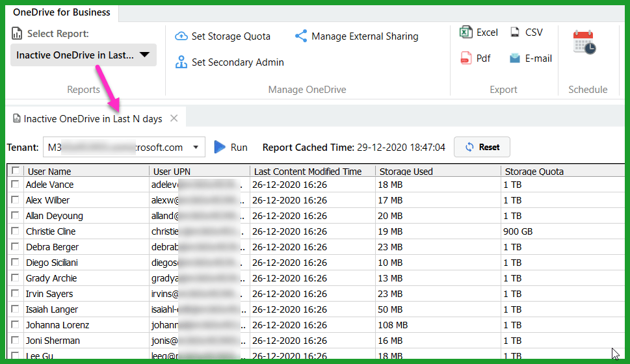
Task: Click the Manage External Sharing share icon
Action: pos(301,36)
